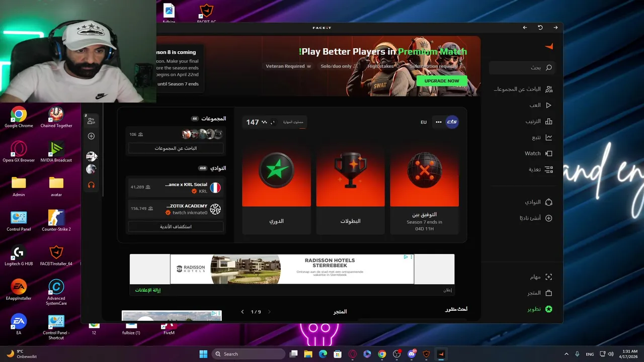Open Chained Together desktop shortcut
Image resolution: width=644 pixels, height=362 pixels.
tap(56, 117)
